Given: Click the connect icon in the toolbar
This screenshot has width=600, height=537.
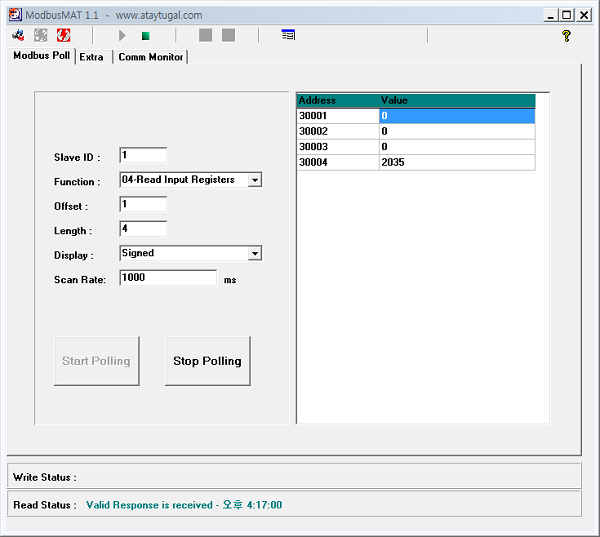Looking at the screenshot, I should [x=17, y=35].
